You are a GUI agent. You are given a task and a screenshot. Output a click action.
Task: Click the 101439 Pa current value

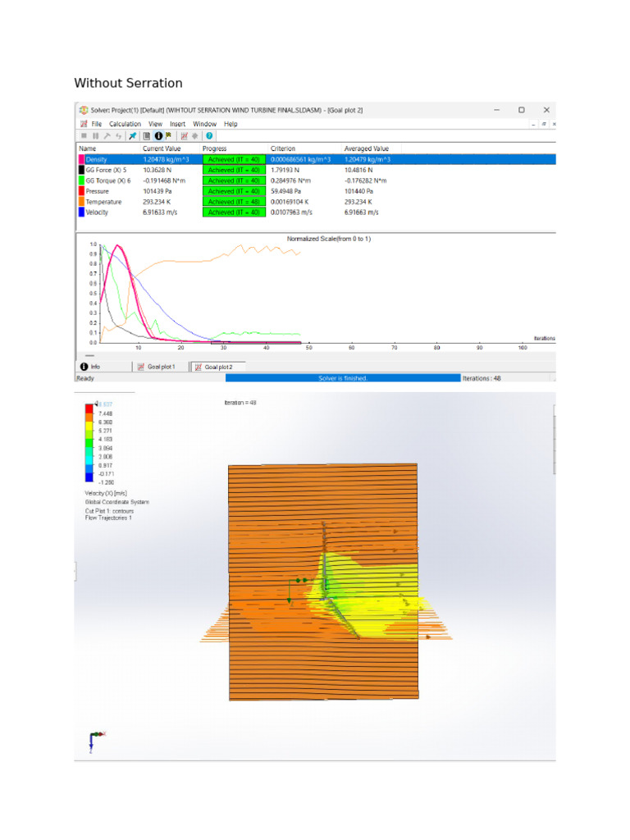coord(157,191)
